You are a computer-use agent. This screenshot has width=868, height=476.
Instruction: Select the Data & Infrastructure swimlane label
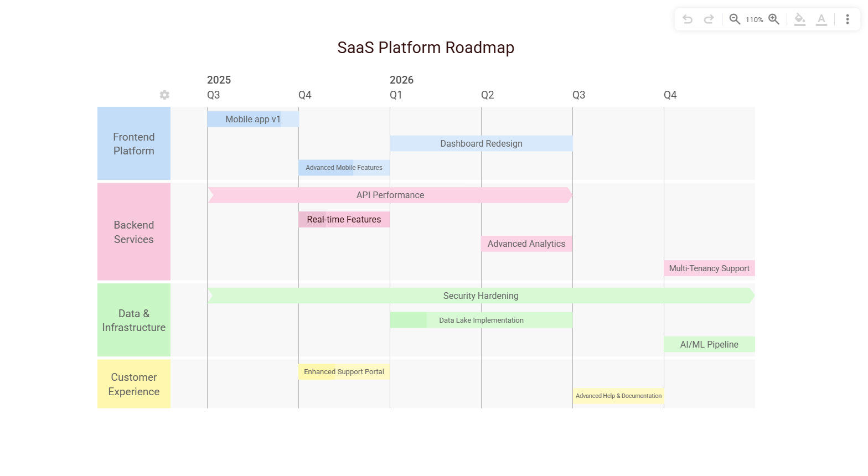pos(134,320)
